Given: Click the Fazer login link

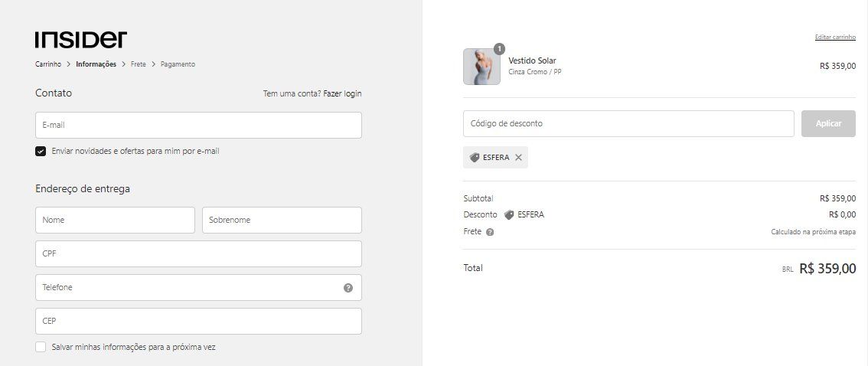Looking at the screenshot, I should [342, 93].
